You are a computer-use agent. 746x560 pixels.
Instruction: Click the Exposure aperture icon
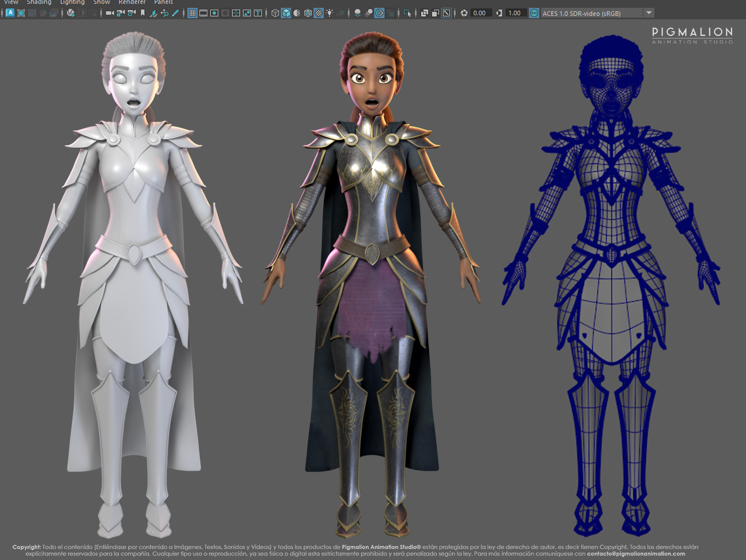(464, 13)
